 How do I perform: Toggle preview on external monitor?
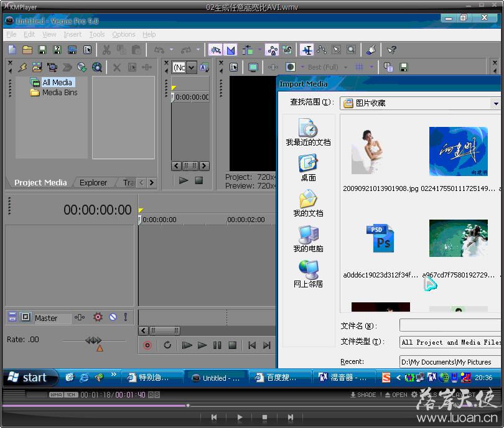253,67
